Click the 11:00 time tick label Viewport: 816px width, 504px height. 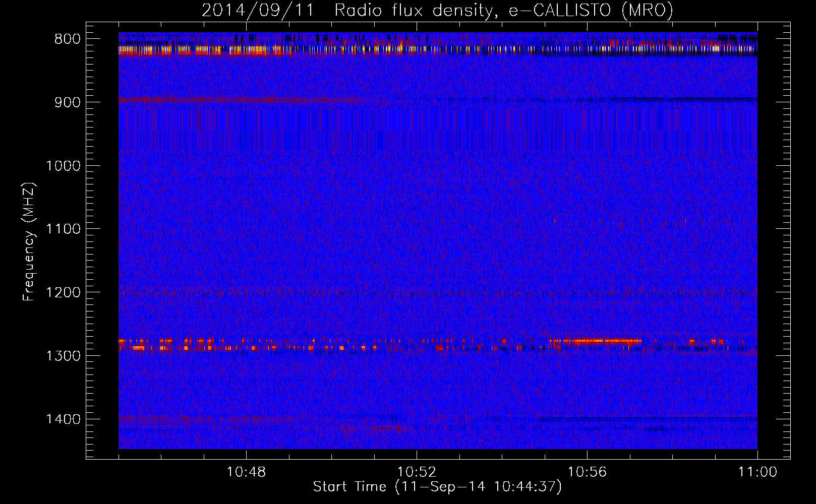tap(757, 472)
